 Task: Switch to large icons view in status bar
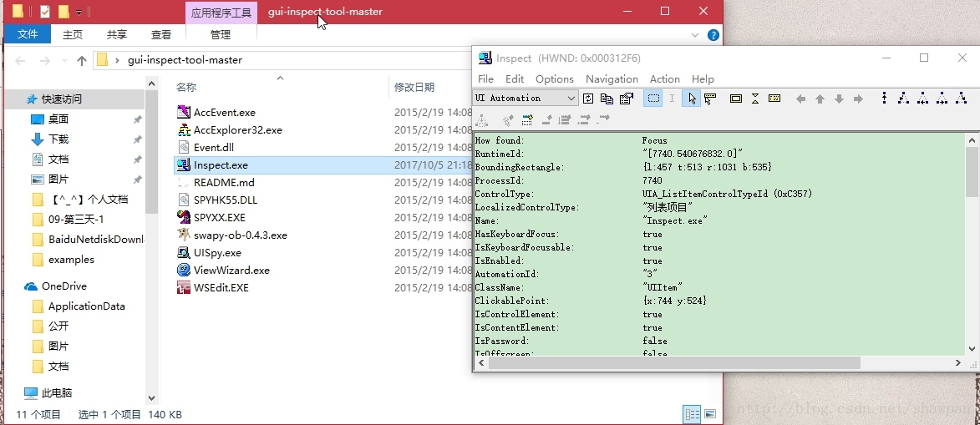click(x=709, y=414)
